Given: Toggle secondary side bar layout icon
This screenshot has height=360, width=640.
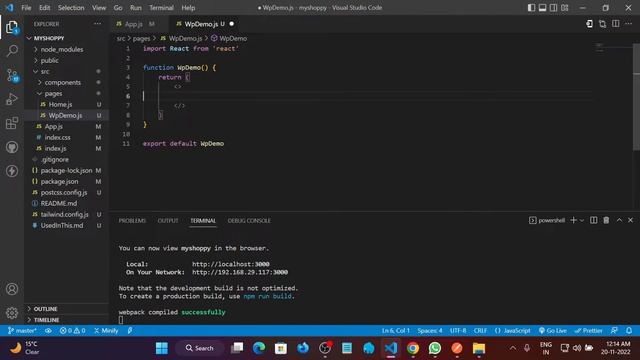Looking at the screenshot, I should point(553,8).
